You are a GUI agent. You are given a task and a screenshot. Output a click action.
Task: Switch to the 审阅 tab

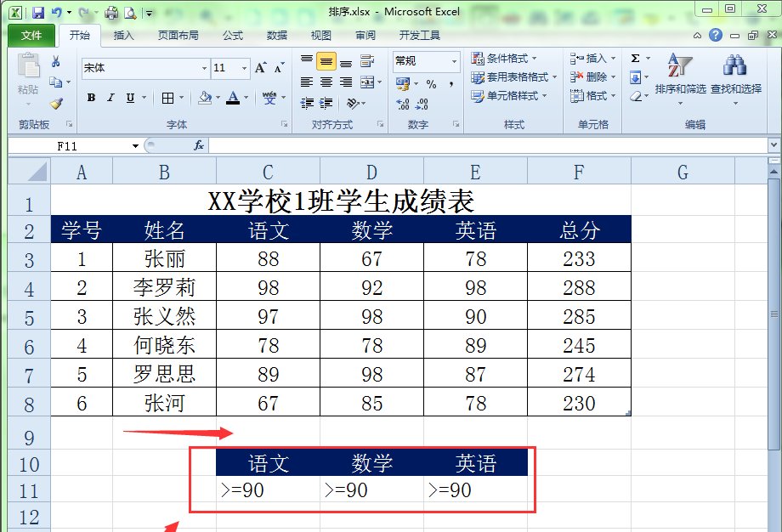point(365,36)
